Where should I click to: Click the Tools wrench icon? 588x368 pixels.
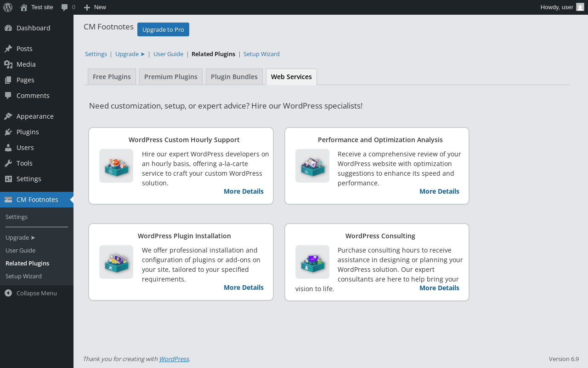8,163
